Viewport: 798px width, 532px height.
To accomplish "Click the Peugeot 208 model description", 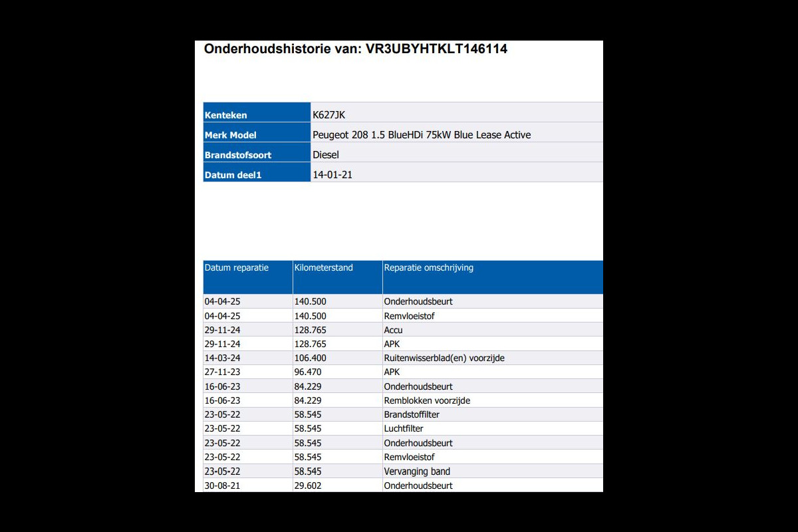I will (422, 135).
